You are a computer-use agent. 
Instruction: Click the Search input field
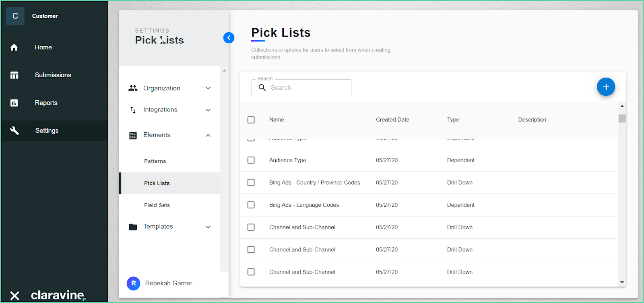tap(308, 88)
